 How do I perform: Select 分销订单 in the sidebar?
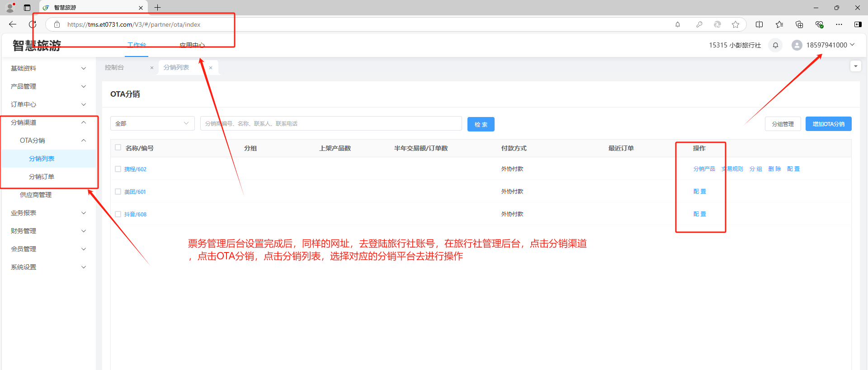(x=42, y=177)
